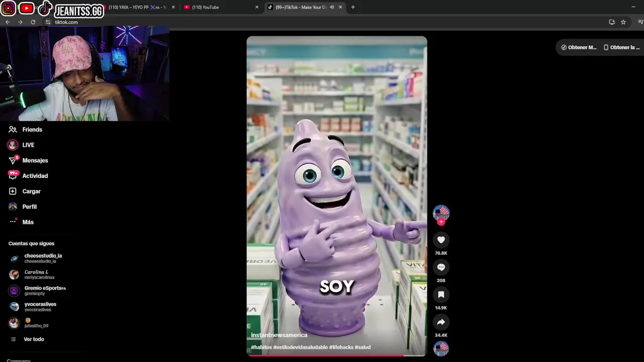
Task: Select Cargar to upload a video
Action: [x=31, y=192]
